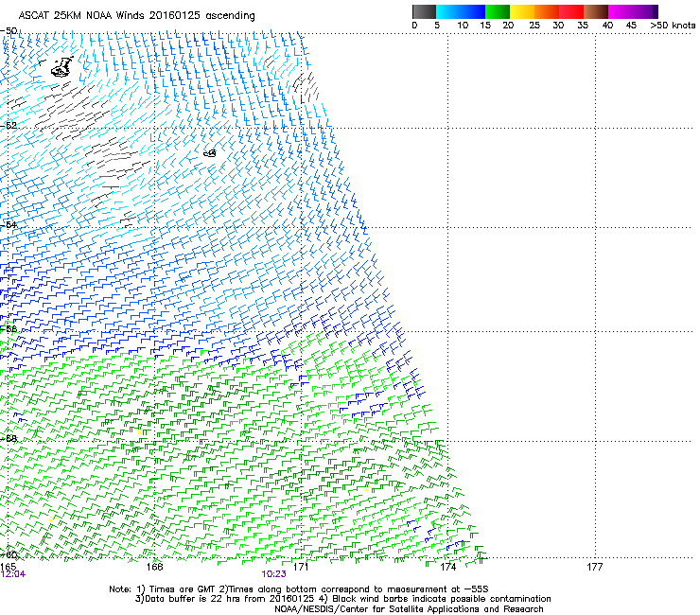700x615 pixels.
Task: Click the brown 35-40 knots legend swatch
Action: (596, 11)
